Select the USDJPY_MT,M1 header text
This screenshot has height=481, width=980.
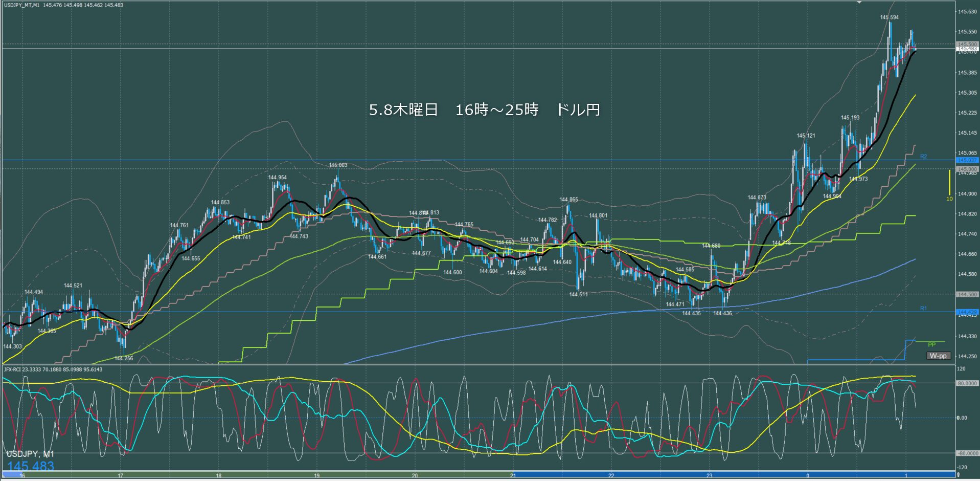point(21,5)
